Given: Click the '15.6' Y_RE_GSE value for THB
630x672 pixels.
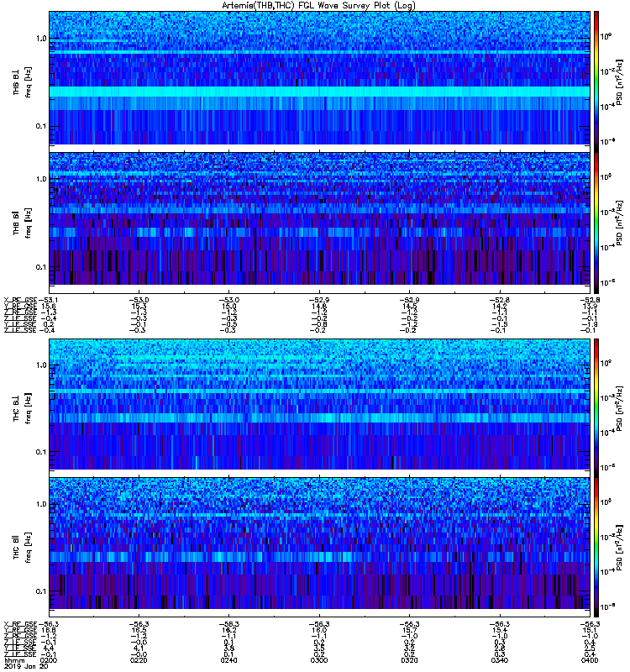Looking at the screenshot, I should (49, 306).
